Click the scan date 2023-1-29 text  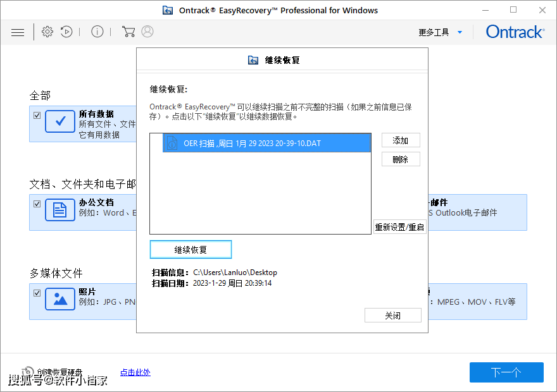click(x=232, y=283)
